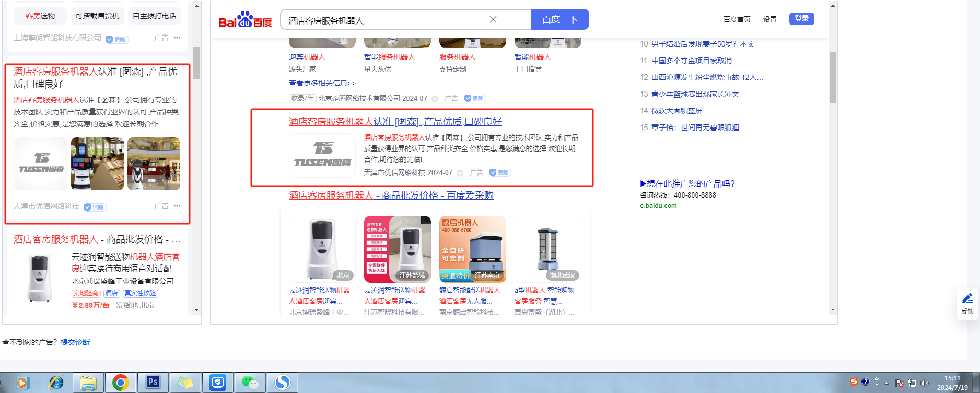Screen dimensions: 980x393
Task: Click the help question-mark tray icon
Action: (866, 382)
